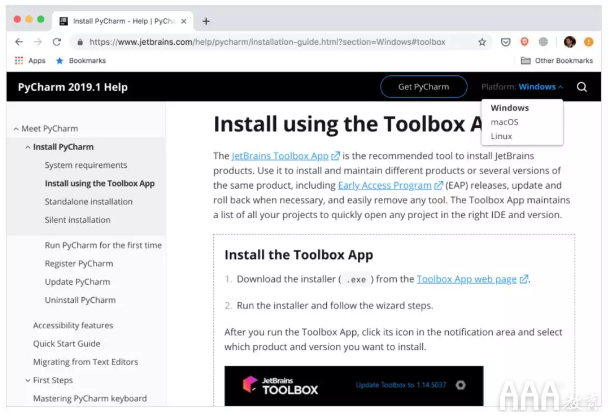Select macOS from the platform menu
This screenshot has height=417, width=609.
tap(504, 122)
